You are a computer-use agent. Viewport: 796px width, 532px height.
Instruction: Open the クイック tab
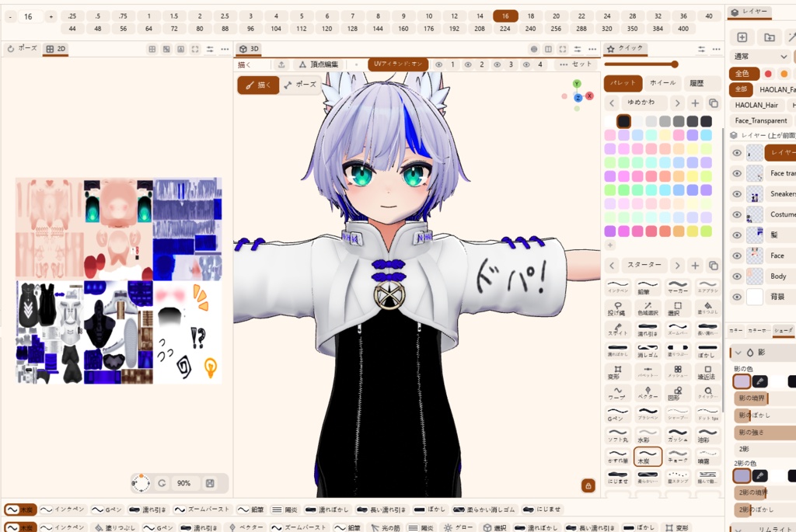click(x=625, y=48)
